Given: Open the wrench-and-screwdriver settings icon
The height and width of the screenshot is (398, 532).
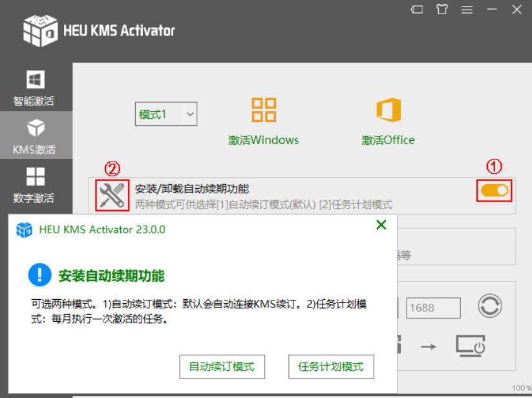Looking at the screenshot, I should (112, 195).
